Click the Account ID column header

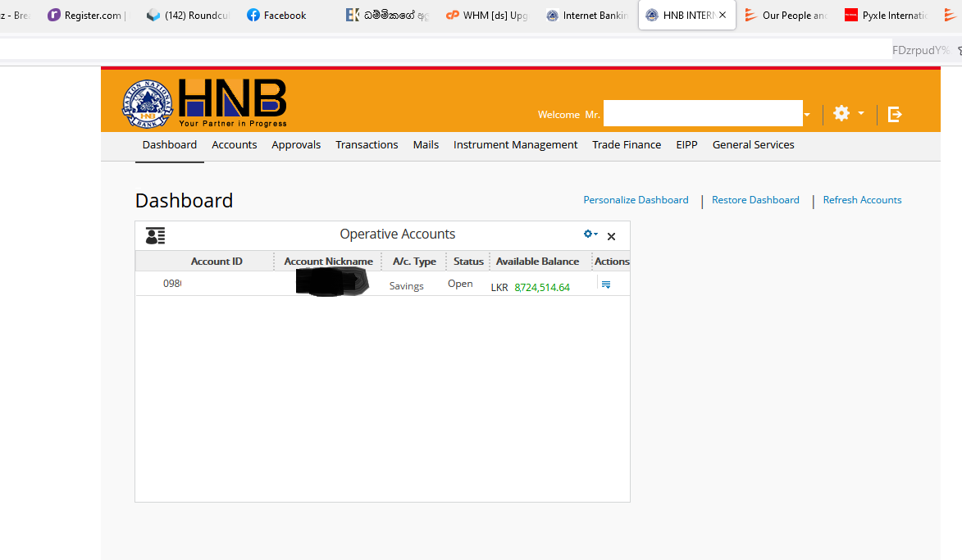point(217,262)
